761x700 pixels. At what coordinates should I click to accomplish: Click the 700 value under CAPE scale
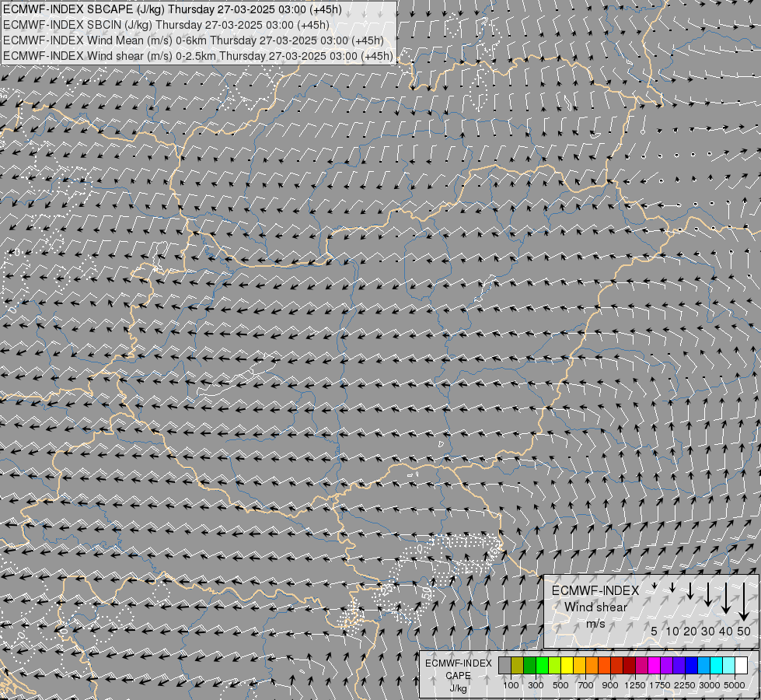pyautogui.click(x=586, y=685)
